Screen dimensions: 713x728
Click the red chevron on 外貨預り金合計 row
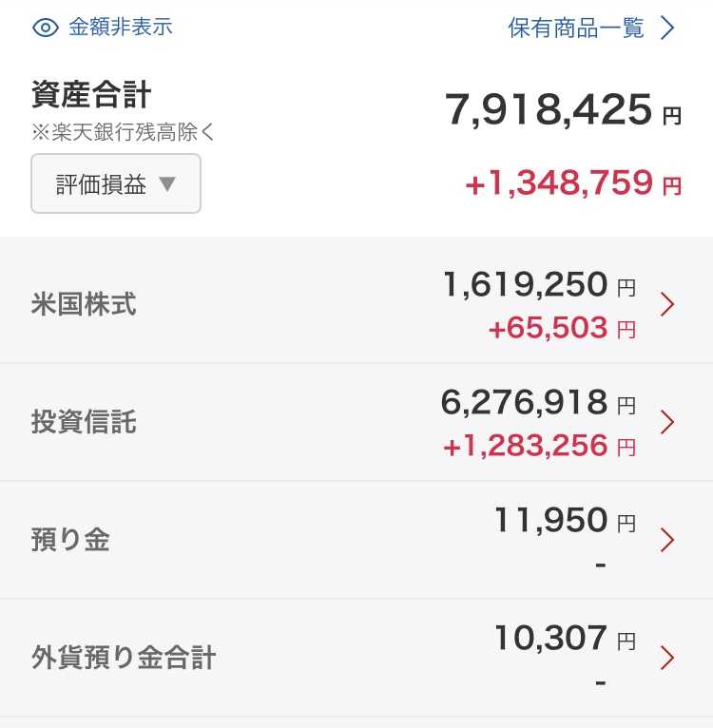click(x=667, y=658)
